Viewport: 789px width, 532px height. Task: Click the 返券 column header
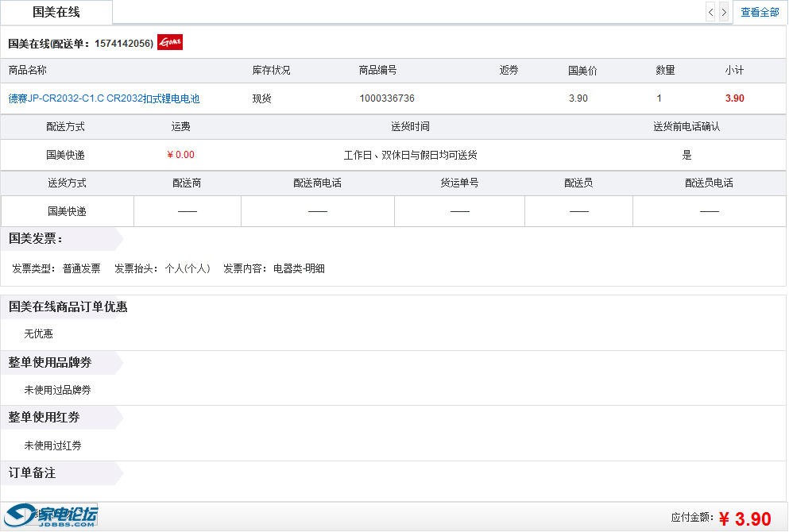509,71
